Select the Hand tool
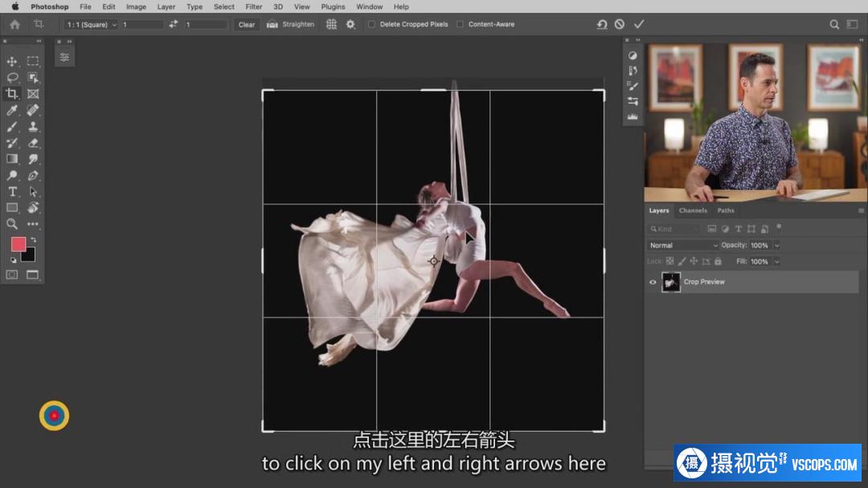The image size is (868, 488). [33, 207]
